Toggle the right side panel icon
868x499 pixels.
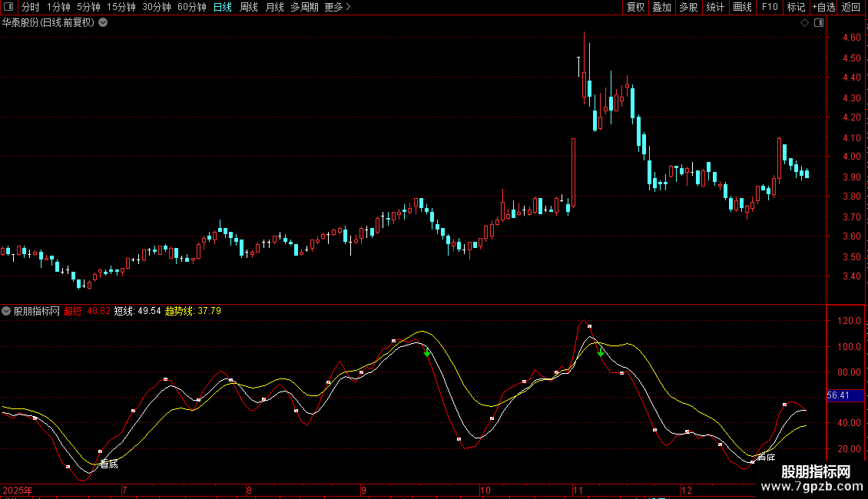pyautogui.click(x=819, y=23)
